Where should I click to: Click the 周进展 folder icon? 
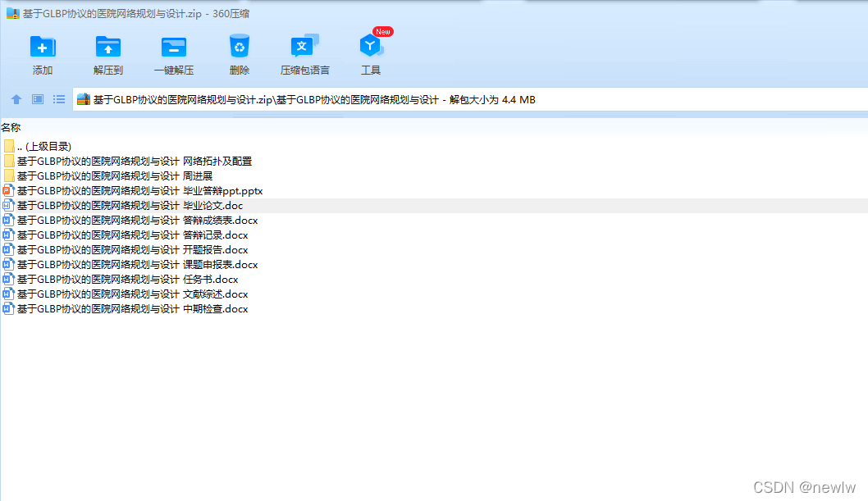click(8, 175)
